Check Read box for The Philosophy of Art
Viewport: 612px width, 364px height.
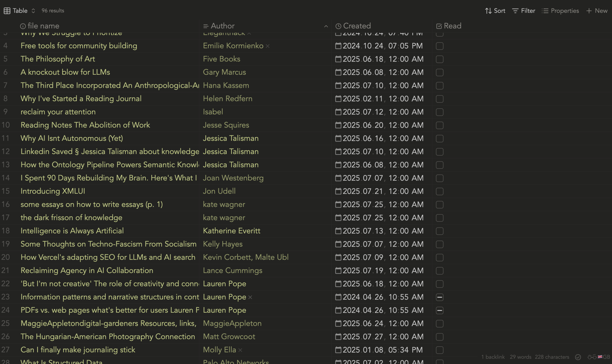pos(439,59)
